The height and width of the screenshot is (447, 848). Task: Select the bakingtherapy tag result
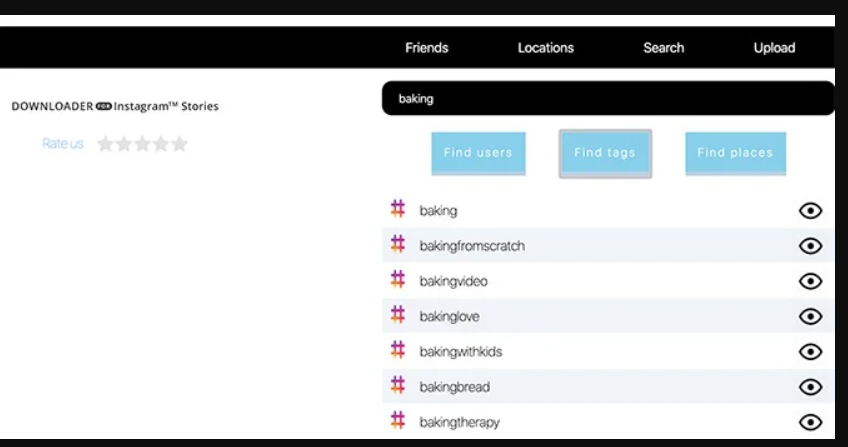coord(459,422)
